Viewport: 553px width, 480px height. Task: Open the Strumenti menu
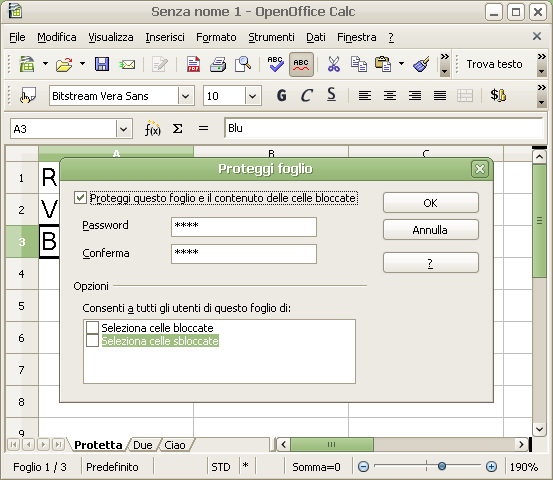tap(271, 37)
